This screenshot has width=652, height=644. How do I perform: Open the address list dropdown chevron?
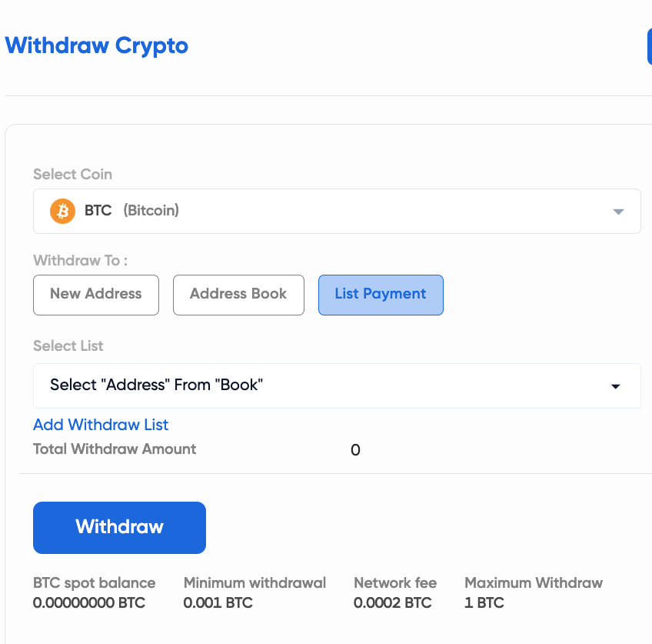tap(616, 385)
